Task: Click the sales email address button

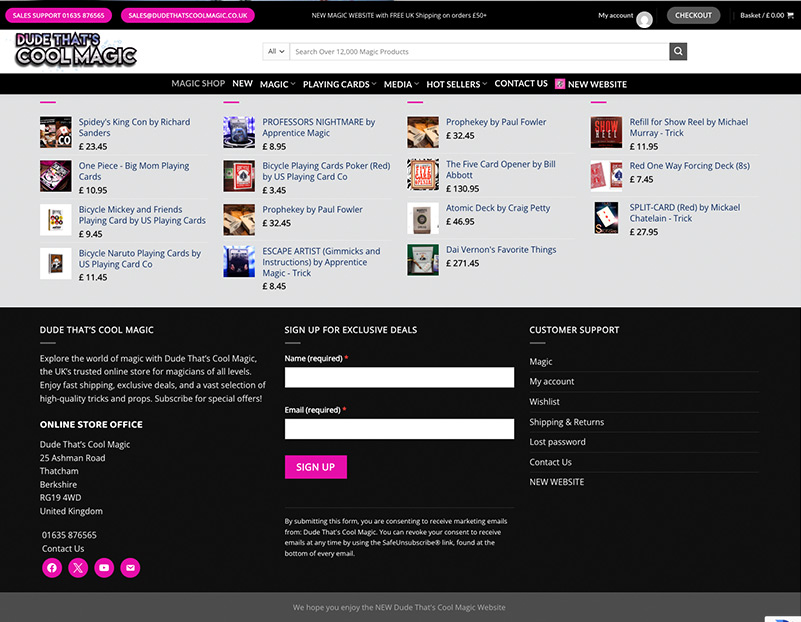Action: click(187, 15)
